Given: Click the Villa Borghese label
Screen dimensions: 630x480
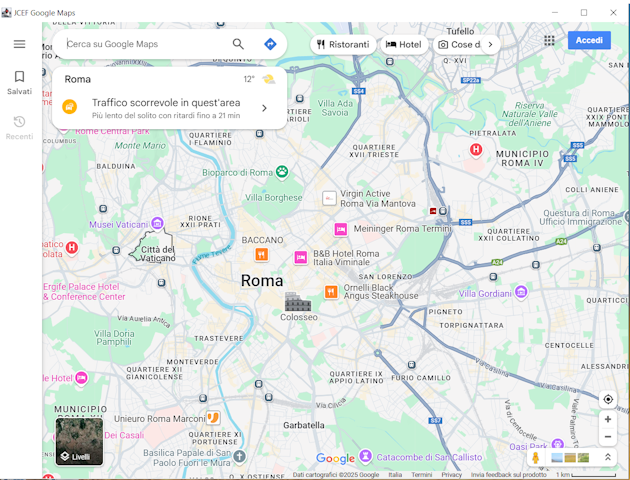Looking at the screenshot, I should tap(274, 198).
